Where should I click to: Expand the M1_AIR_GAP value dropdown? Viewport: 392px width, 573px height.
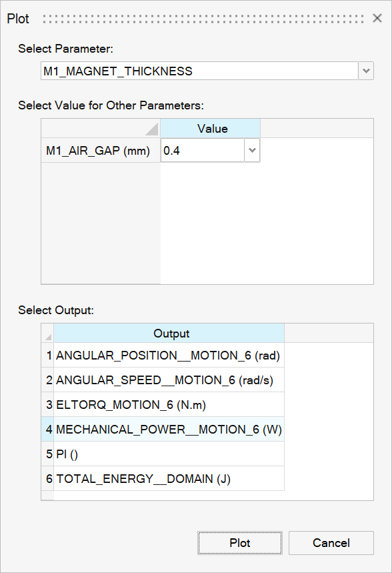252,150
